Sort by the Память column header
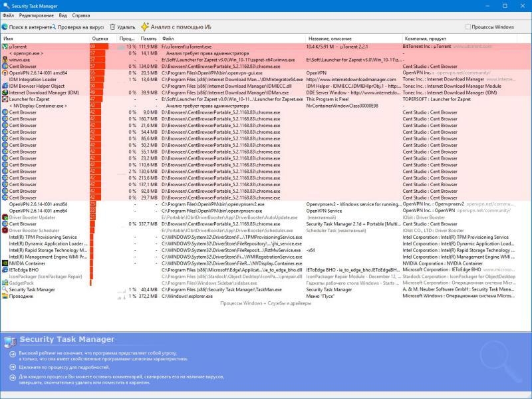532x399 pixels. point(148,39)
